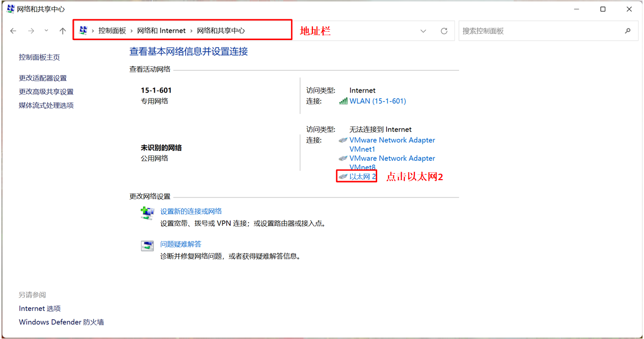Click the up one level arrow
Viewport: 644px width, 339px height.
tap(62, 31)
